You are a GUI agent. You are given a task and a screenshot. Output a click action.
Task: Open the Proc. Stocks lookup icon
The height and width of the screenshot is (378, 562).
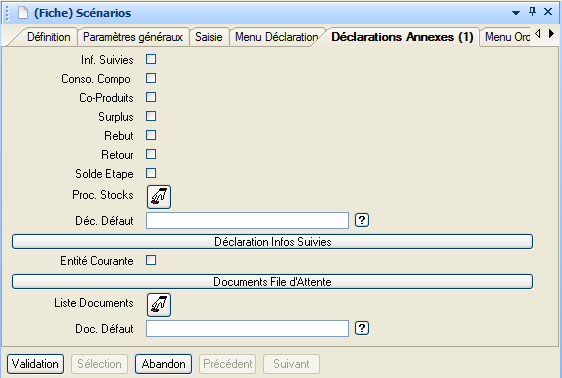coord(159,197)
